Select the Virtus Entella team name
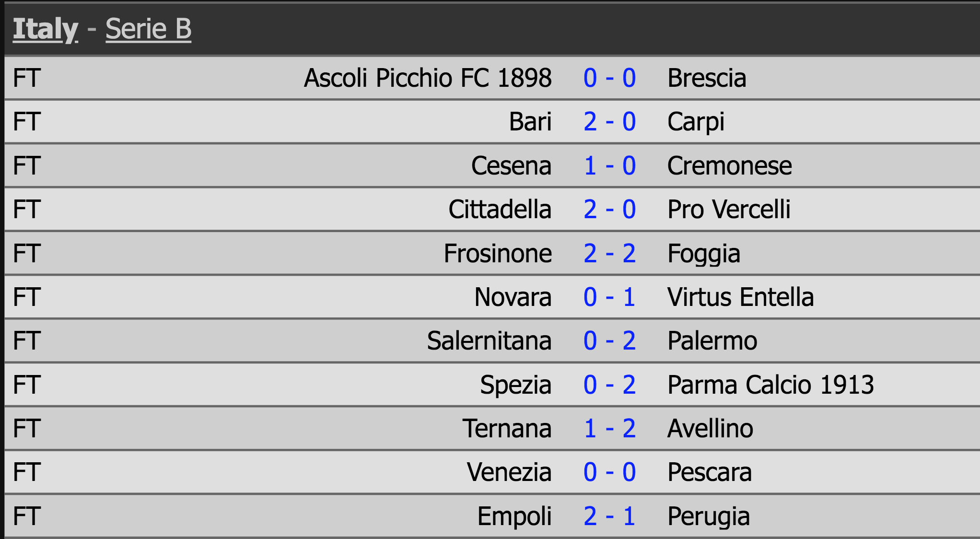The image size is (980, 539). pyautogui.click(x=740, y=297)
